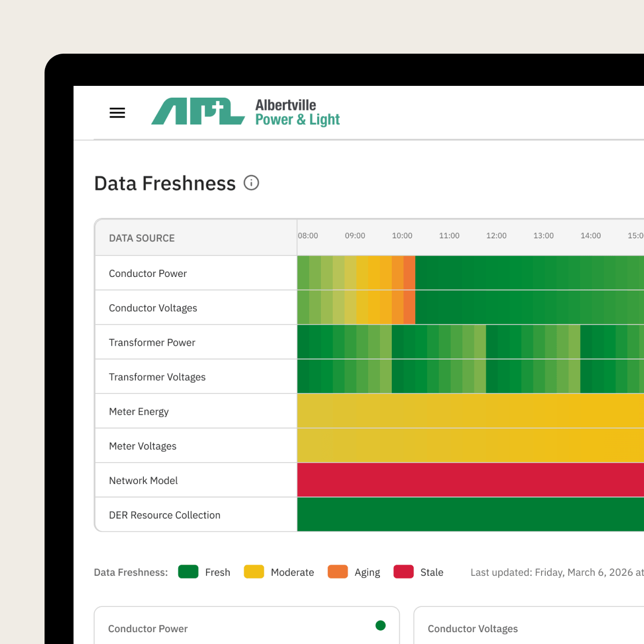Click the yellow Moderate legend swatch

tap(254, 572)
